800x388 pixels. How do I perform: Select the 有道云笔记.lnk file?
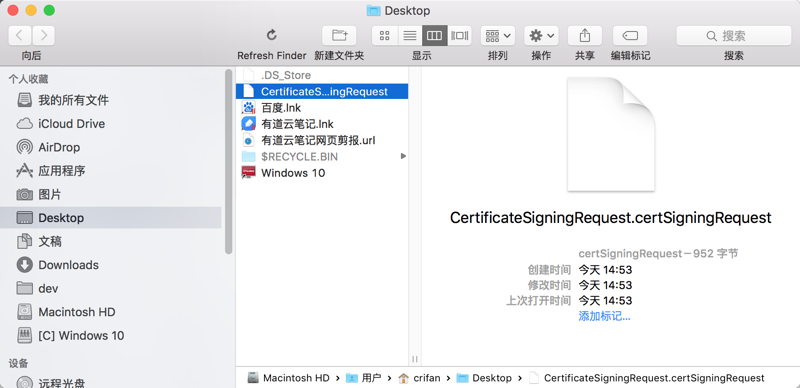pyautogui.click(x=322, y=124)
